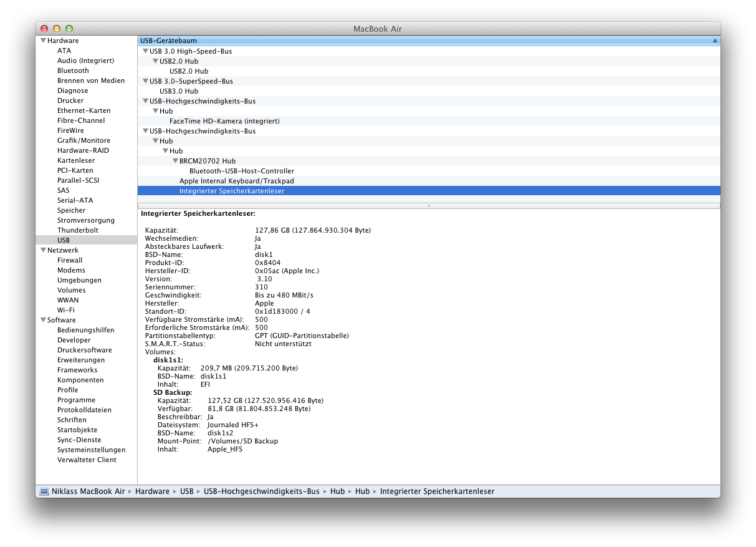756x547 pixels.
Task: Collapse the Hardware section triangle in sidebar
Action: (44, 41)
